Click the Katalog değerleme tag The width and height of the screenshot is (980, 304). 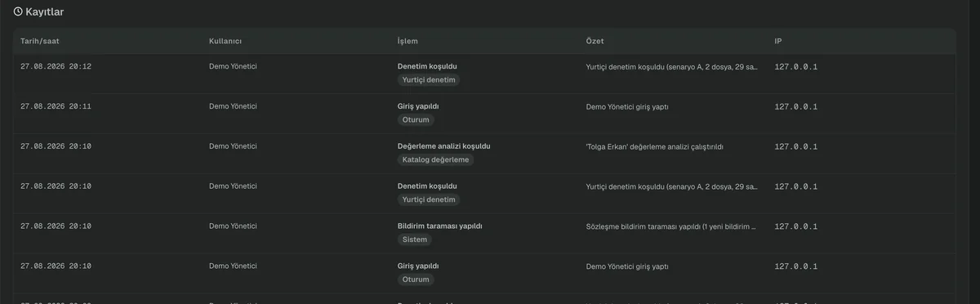coord(436,160)
